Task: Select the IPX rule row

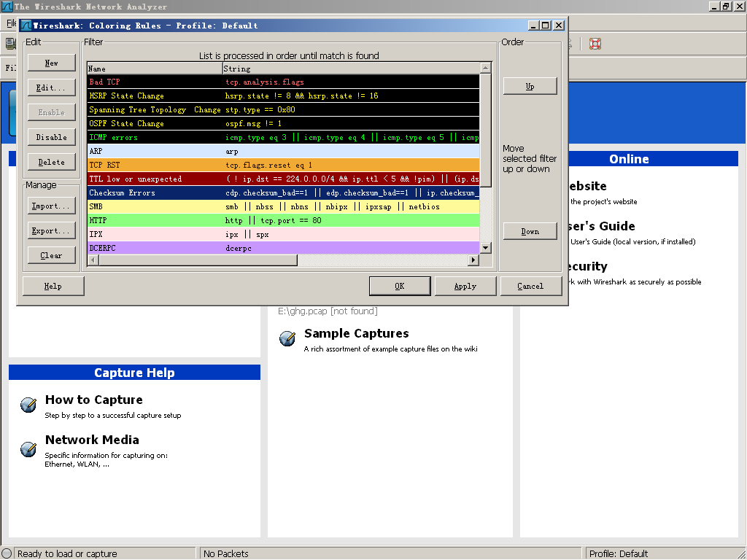Action: (x=284, y=234)
